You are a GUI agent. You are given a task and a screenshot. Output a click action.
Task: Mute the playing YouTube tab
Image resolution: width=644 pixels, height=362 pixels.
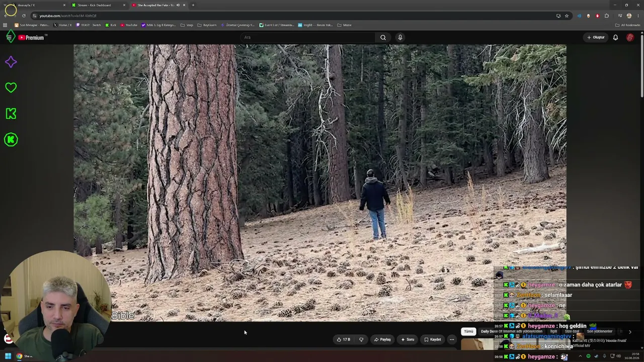point(178,5)
